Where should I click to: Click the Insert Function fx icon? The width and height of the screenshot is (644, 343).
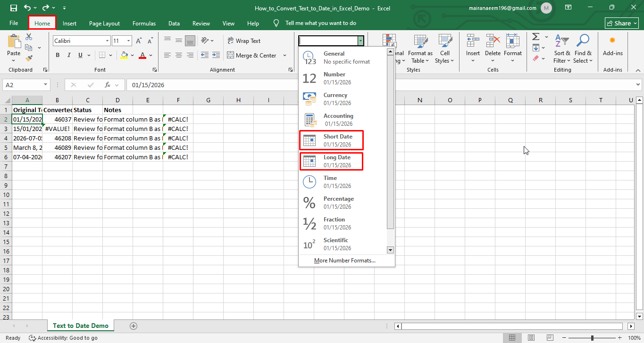click(x=108, y=85)
